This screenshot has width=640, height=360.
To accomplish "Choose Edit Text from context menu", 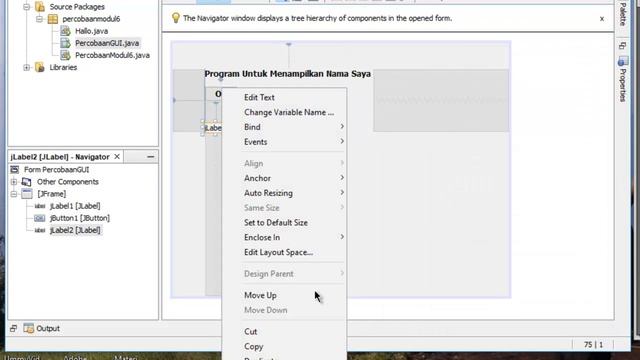I will (x=259, y=98).
